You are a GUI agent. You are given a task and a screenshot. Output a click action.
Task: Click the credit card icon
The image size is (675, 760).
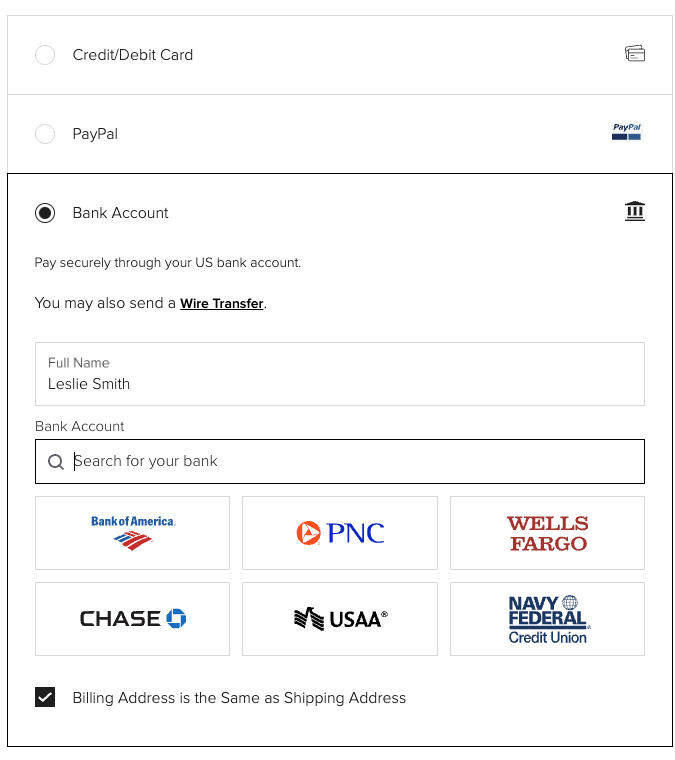click(634, 53)
